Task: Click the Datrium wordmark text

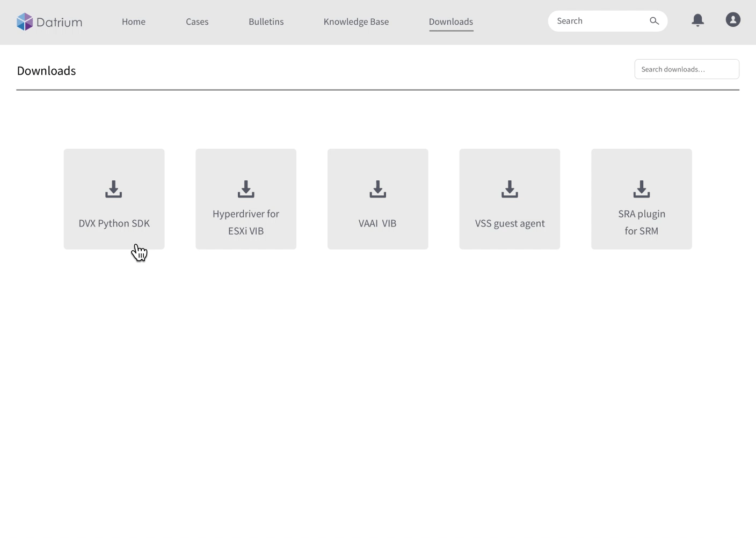Action: [x=60, y=22]
